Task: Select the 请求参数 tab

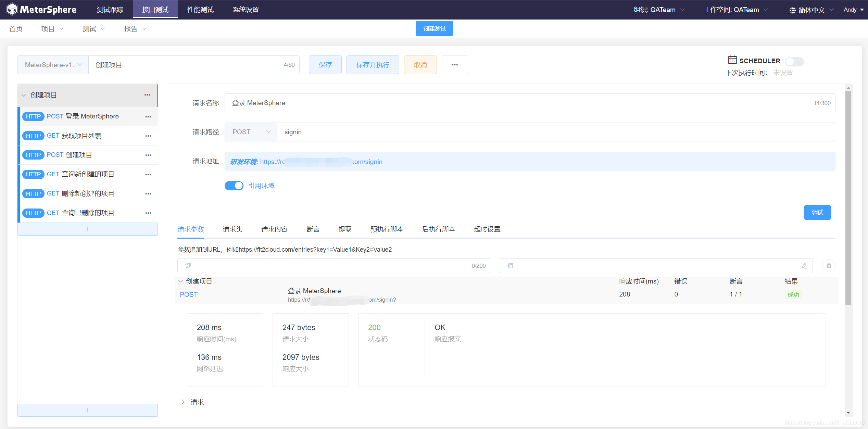Action: 191,229
